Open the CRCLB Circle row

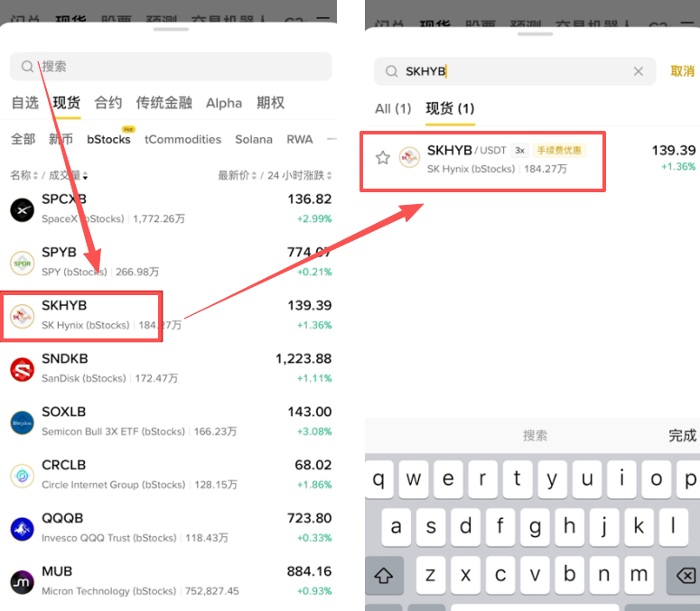(171, 475)
